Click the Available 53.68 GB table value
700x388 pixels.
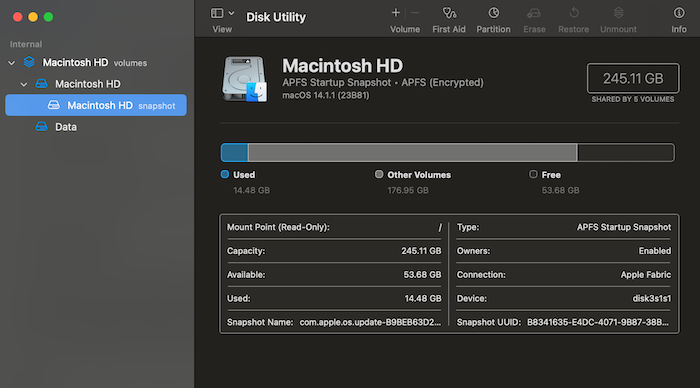(422, 275)
